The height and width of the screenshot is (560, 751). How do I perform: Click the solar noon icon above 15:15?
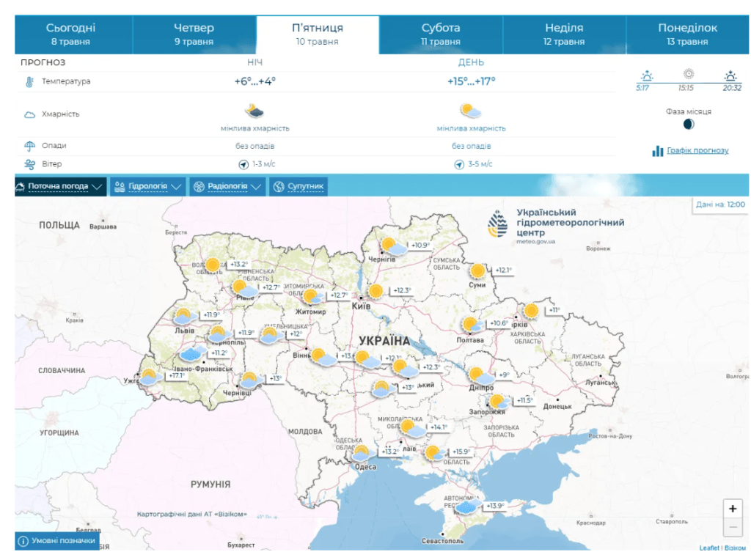688,74
